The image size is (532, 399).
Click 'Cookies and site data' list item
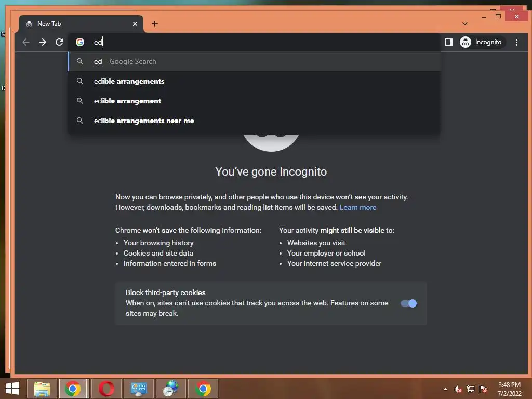[158, 253]
